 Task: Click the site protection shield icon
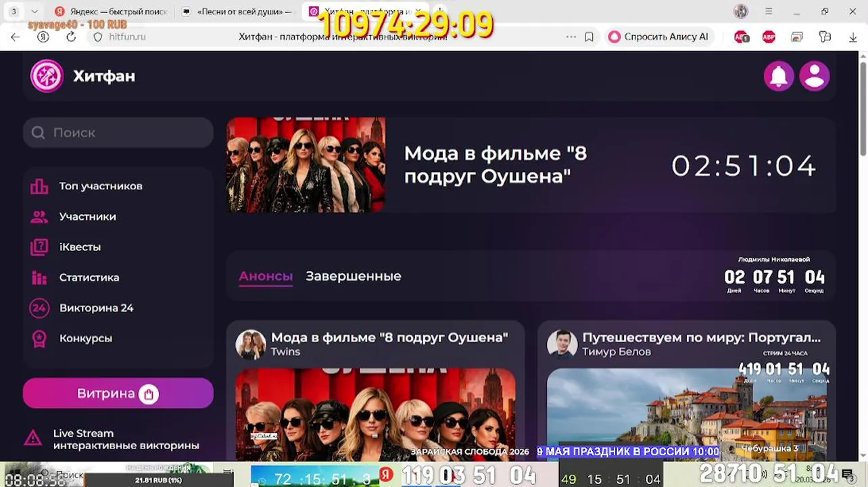[x=97, y=37]
